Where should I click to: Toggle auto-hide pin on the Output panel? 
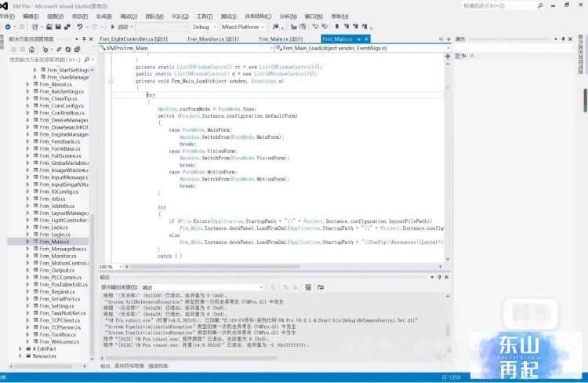(439, 277)
